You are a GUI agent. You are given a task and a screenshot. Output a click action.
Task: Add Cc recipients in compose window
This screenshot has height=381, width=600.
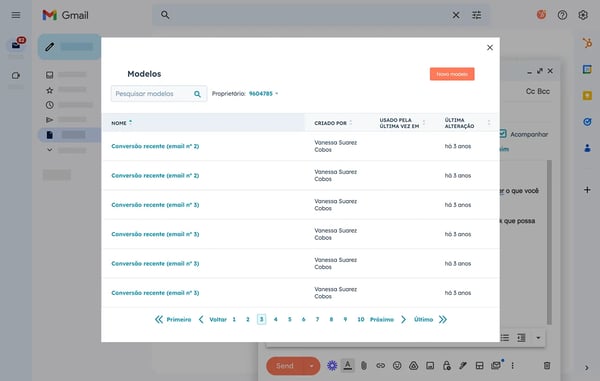tap(530, 91)
